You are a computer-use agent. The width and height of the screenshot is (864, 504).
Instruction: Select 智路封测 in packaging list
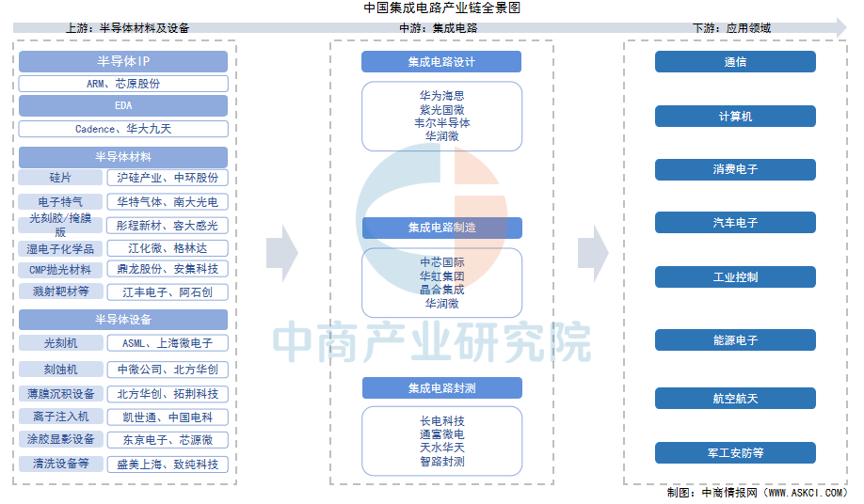click(442, 461)
